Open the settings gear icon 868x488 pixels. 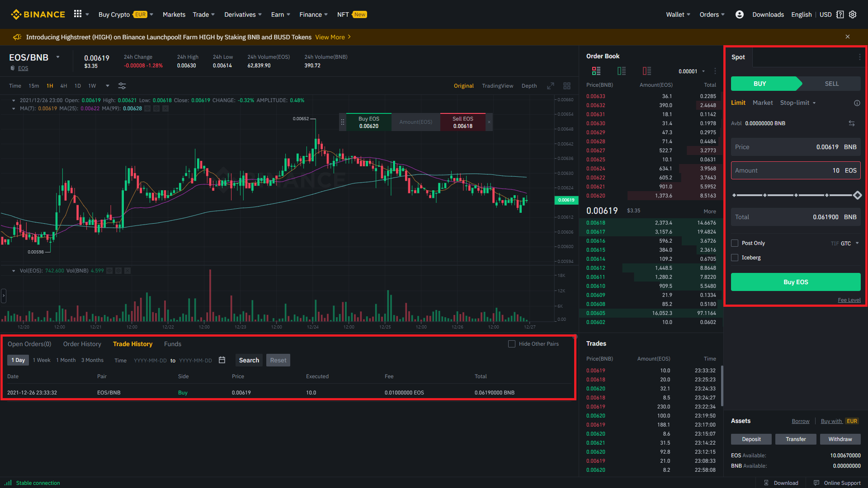click(x=853, y=14)
